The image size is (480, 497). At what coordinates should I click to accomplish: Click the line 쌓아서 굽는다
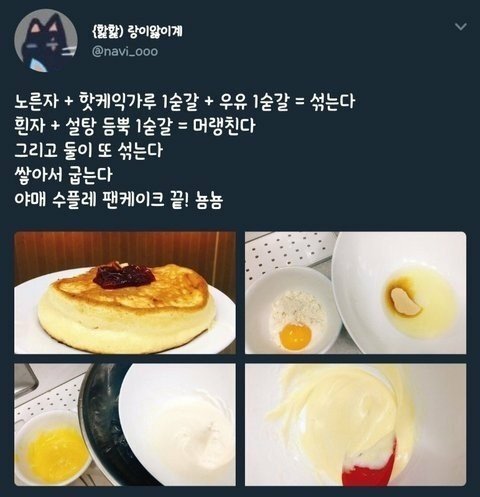(x=63, y=175)
